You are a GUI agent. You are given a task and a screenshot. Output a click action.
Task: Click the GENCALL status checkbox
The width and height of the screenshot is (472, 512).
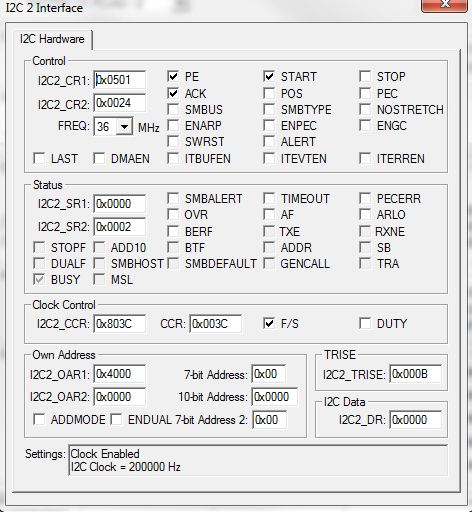(x=269, y=263)
